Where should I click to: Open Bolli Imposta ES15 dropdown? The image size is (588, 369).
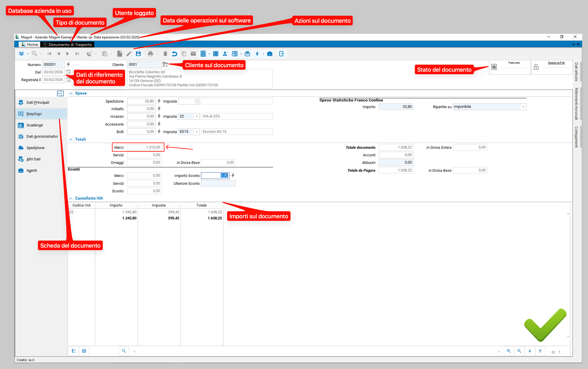pyautogui.click(x=197, y=132)
